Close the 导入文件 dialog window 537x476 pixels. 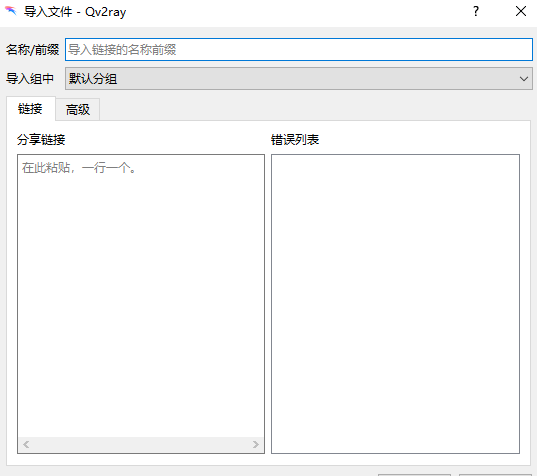[x=521, y=11]
